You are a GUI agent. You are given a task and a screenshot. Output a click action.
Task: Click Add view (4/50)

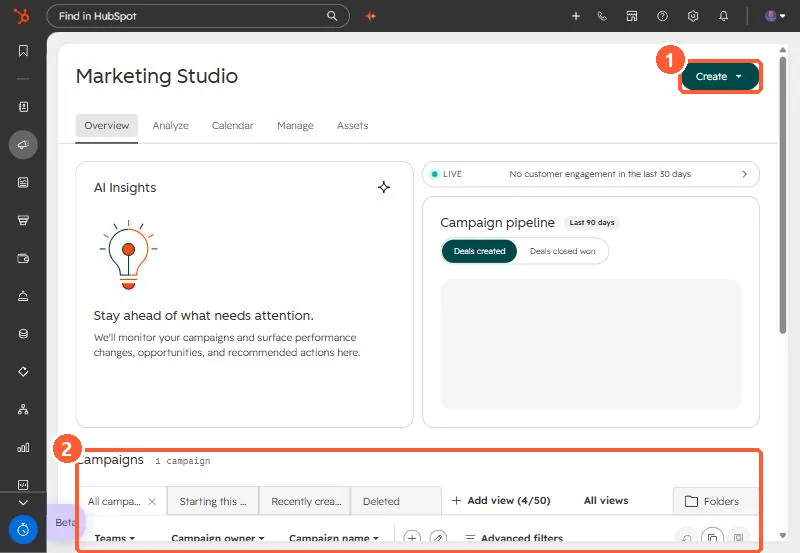pyautogui.click(x=501, y=500)
